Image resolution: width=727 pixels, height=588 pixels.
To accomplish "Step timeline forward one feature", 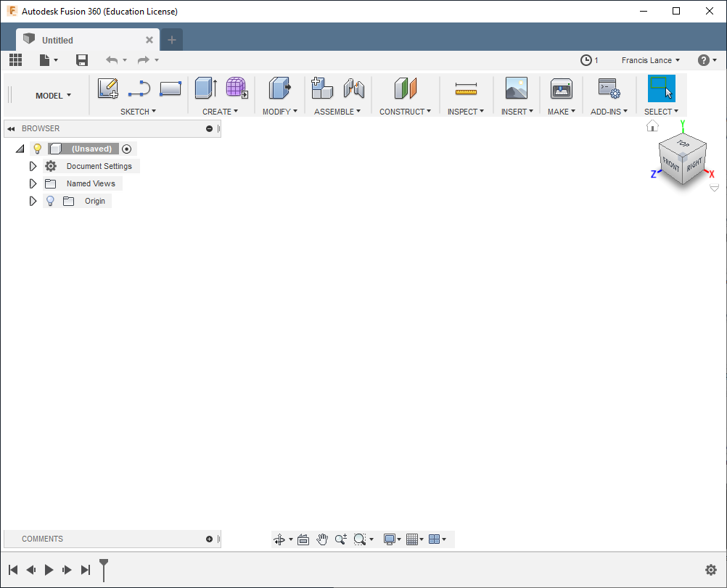I will (x=67, y=570).
